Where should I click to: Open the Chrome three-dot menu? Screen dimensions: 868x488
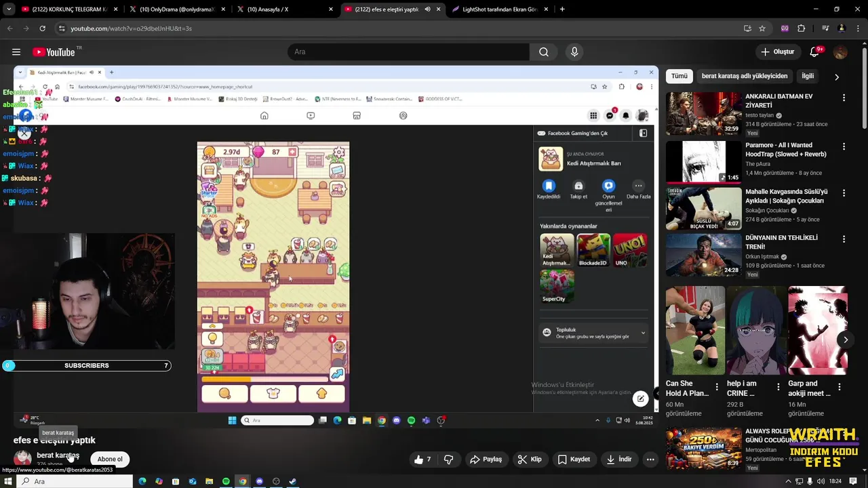tap(856, 28)
